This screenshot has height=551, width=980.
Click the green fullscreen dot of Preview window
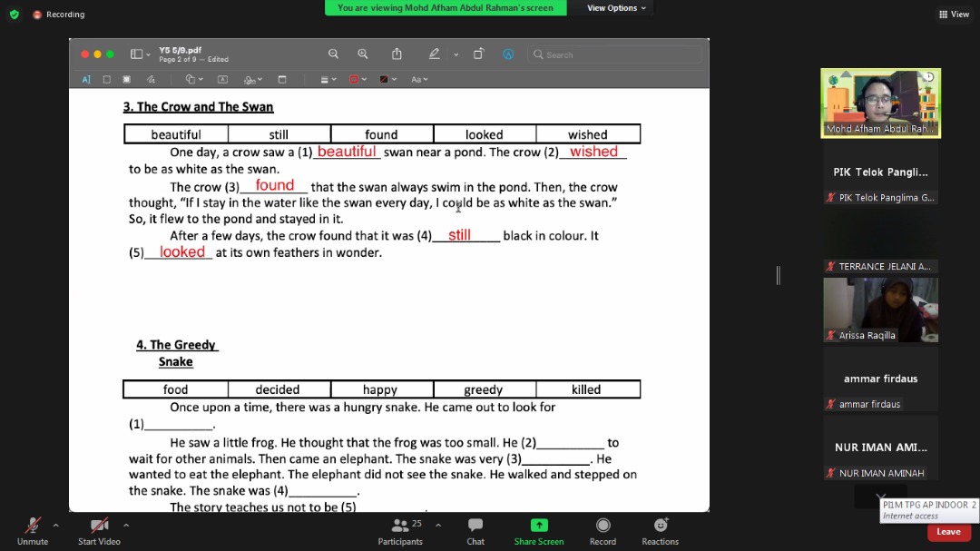110,54
